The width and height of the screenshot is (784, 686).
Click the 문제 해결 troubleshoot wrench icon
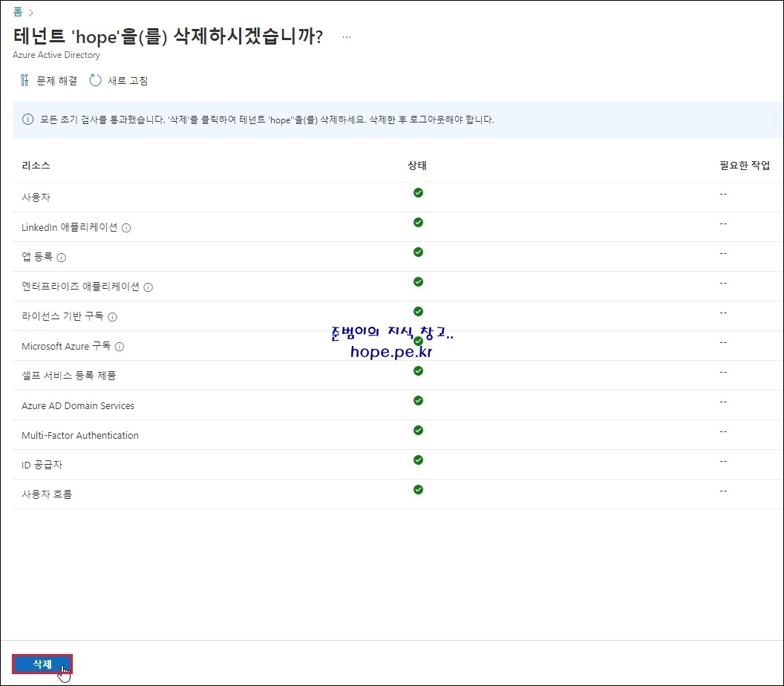coord(24,80)
